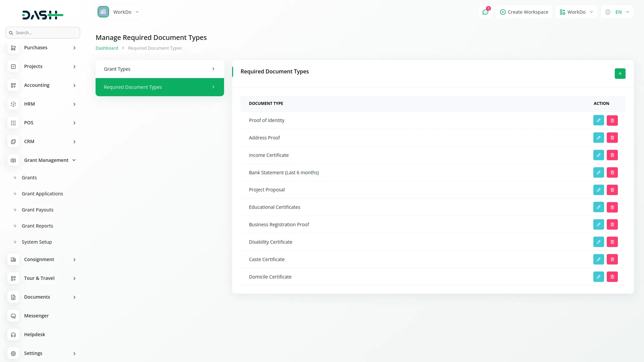Delete the Caste Certificate entry
Viewport: 644px width, 362px height.
click(612, 259)
